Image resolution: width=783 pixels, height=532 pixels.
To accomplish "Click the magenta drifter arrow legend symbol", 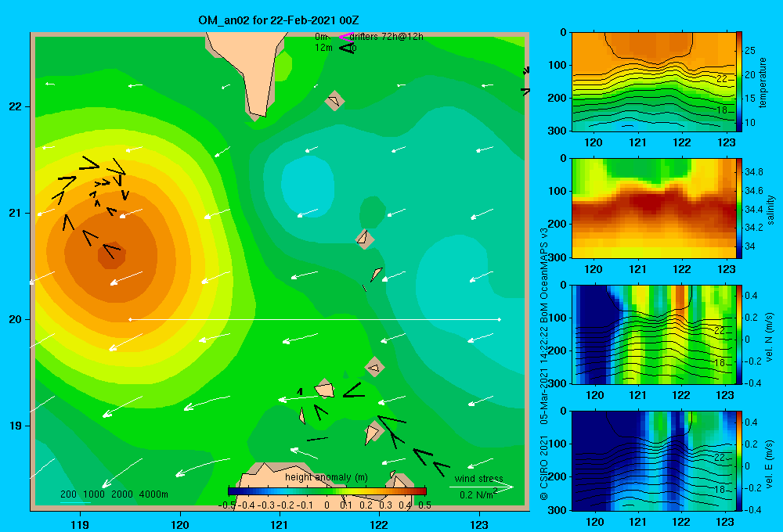I will 345,37.
